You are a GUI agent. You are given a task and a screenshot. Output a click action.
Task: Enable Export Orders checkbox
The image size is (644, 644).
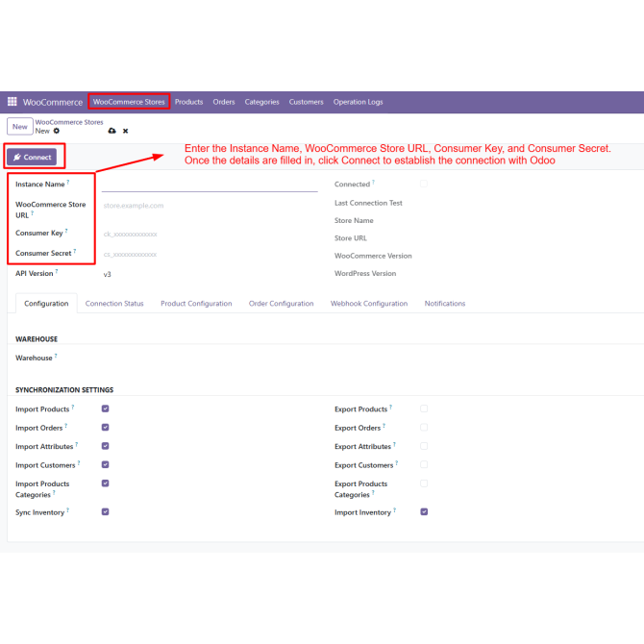(424, 427)
